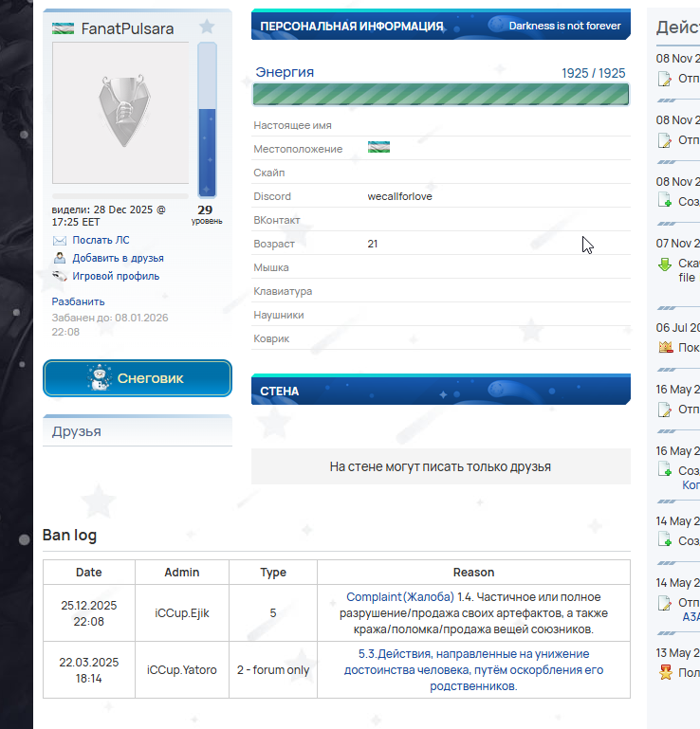
Task: Click the second 16 May new page icon
Action: pyautogui.click(x=665, y=468)
